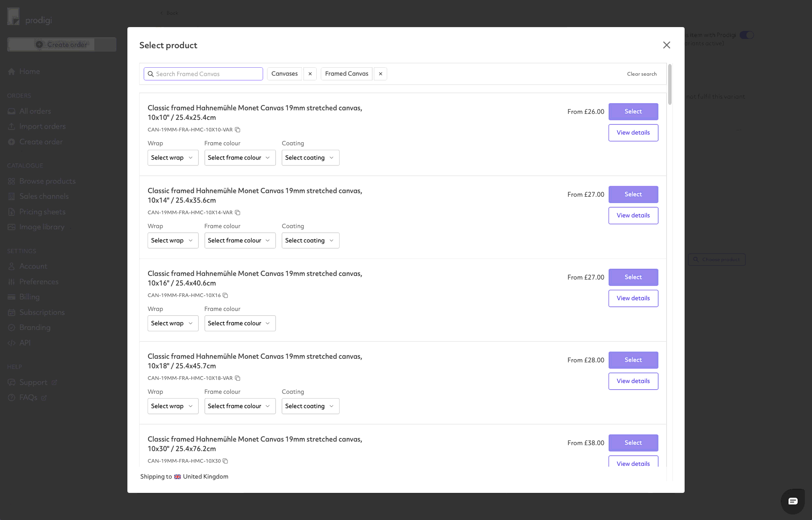Copy the SKU CAN-19MM-FRA-HMC-10X16
This screenshot has height=520, width=812.
225,295
